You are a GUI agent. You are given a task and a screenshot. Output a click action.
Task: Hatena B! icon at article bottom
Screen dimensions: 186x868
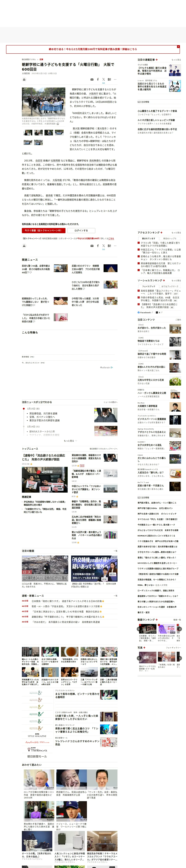click(x=109, y=246)
